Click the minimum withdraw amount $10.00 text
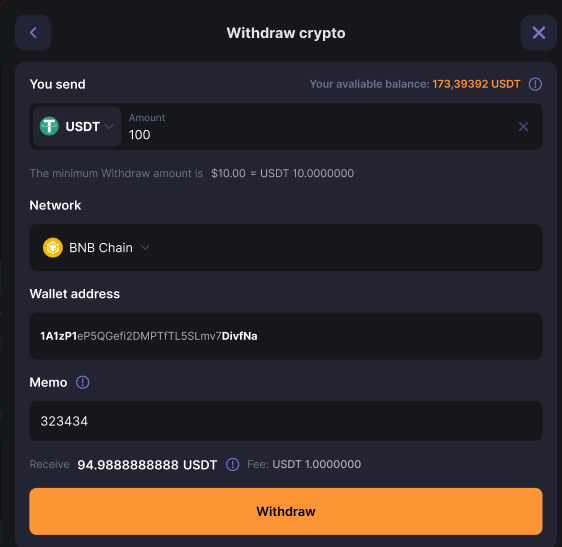 tap(228, 173)
